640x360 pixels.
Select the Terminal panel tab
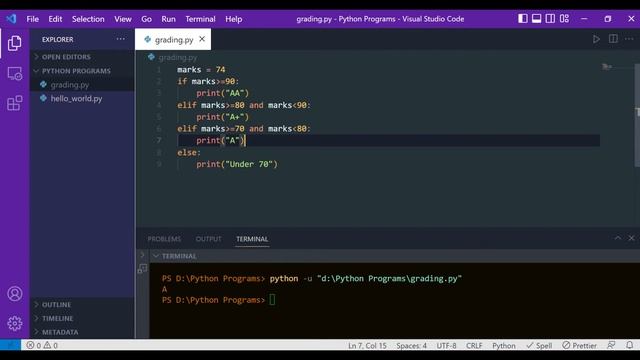252,239
